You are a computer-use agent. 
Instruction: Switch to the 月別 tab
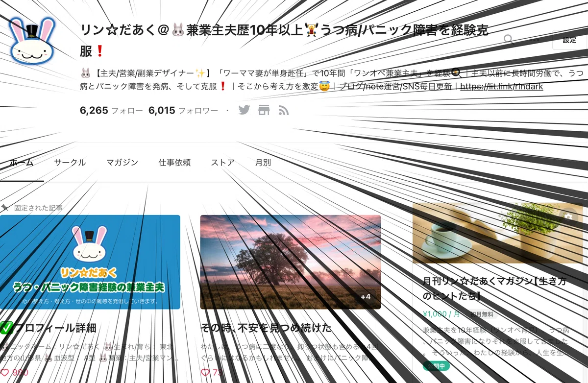pyautogui.click(x=263, y=163)
